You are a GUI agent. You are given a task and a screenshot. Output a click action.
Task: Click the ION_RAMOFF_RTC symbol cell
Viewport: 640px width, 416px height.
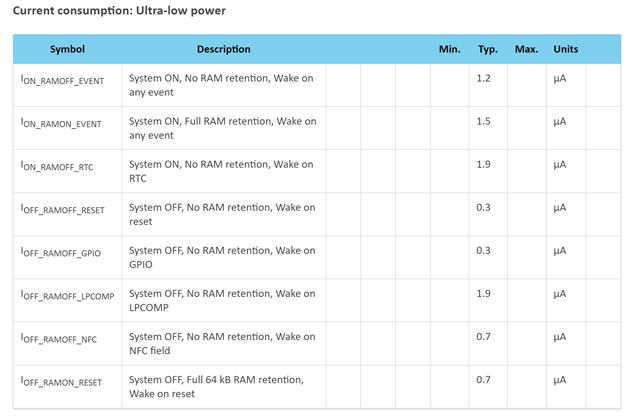coord(67,171)
